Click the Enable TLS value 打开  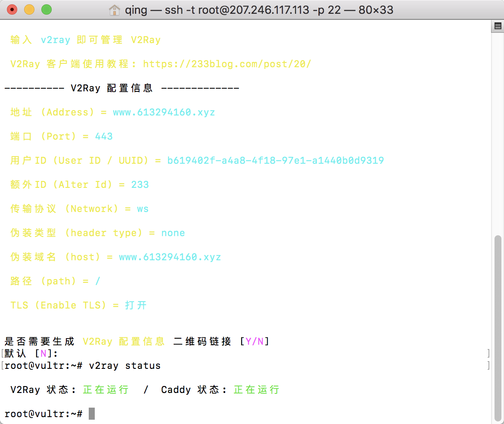tap(136, 305)
